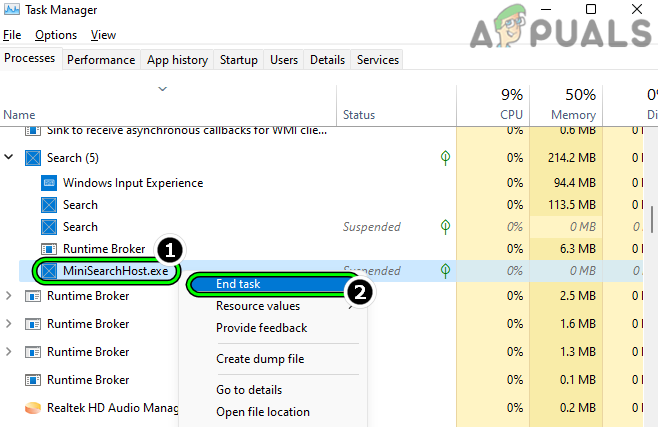Sort by the Status column header
The width and height of the screenshot is (658, 427).
[x=397, y=106]
